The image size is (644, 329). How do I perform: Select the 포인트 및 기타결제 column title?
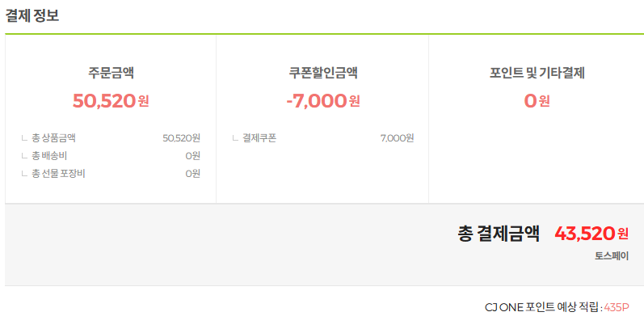(x=537, y=73)
